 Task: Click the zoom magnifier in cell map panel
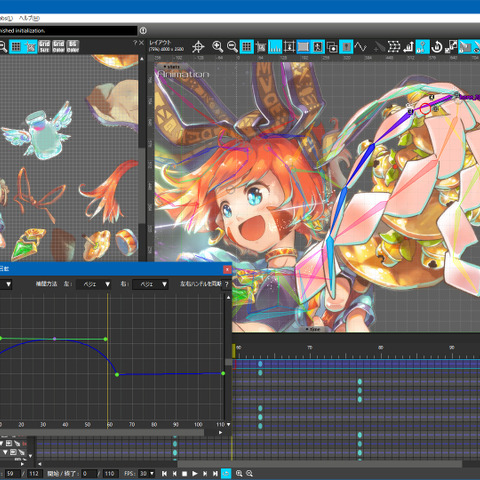pyautogui.click(x=3, y=47)
